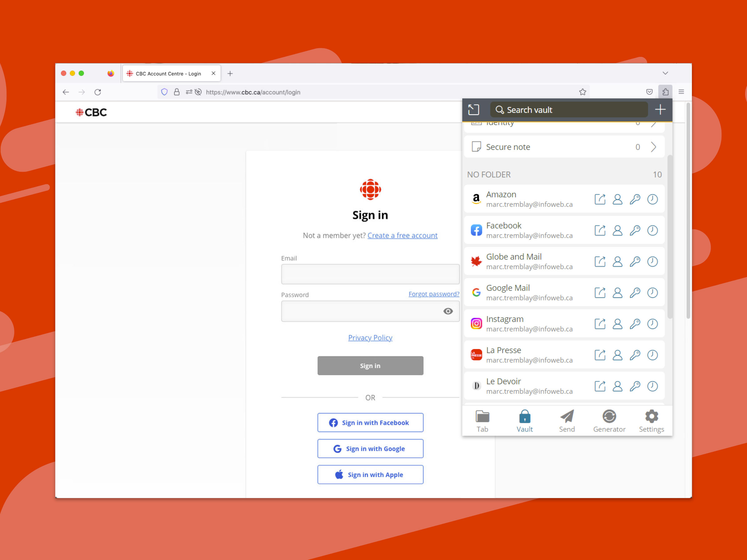
Task: Show the tracking protection shield info
Action: click(164, 92)
